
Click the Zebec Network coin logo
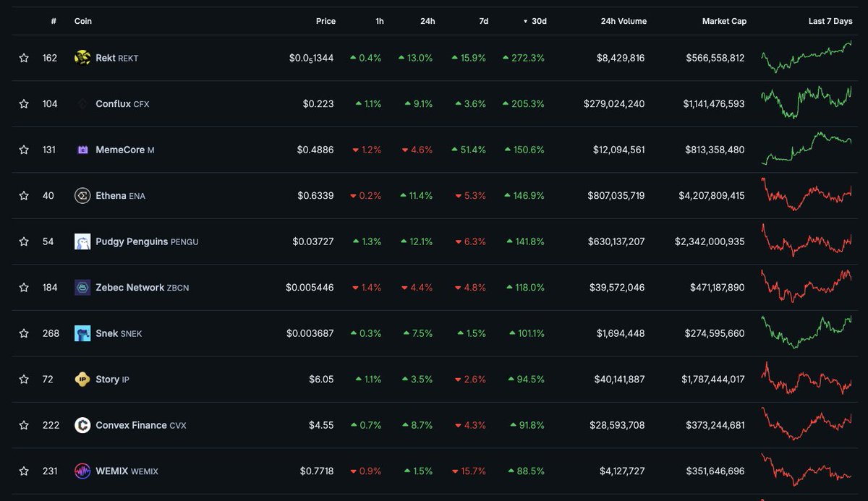(82, 288)
